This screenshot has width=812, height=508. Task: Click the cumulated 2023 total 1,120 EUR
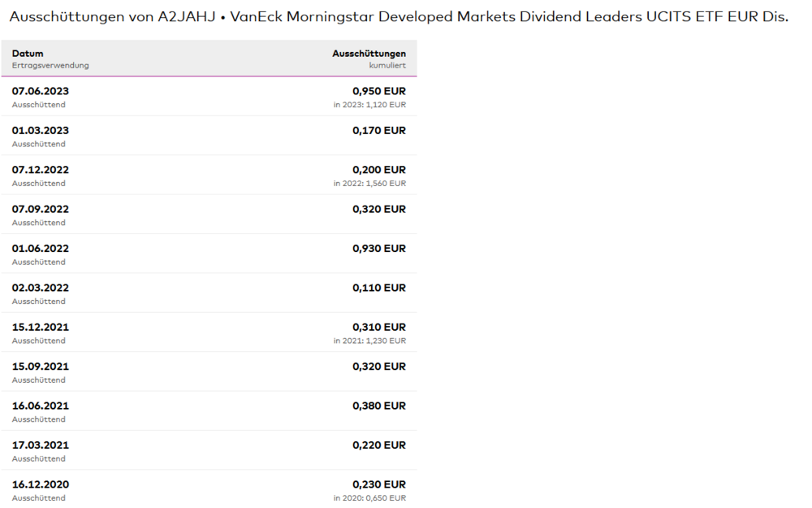point(369,105)
